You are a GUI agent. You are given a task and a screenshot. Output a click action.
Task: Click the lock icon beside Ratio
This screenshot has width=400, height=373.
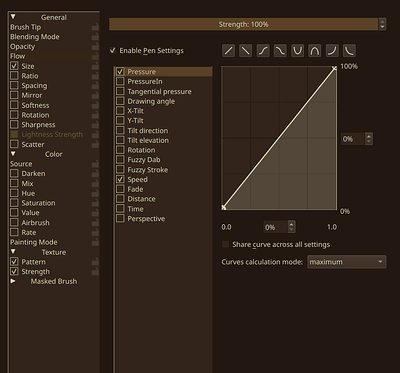tap(95, 76)
